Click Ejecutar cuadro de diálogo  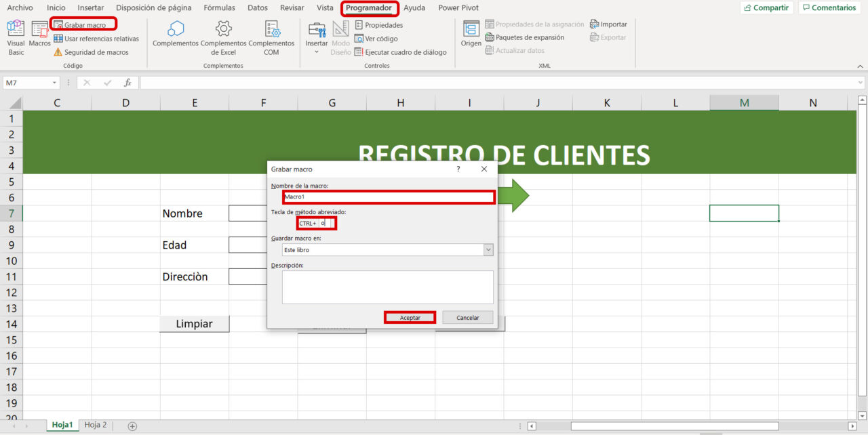tap(401, 51)
